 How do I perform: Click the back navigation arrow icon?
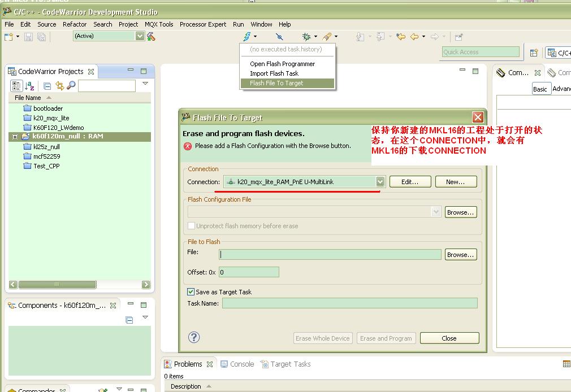point(414,36)
